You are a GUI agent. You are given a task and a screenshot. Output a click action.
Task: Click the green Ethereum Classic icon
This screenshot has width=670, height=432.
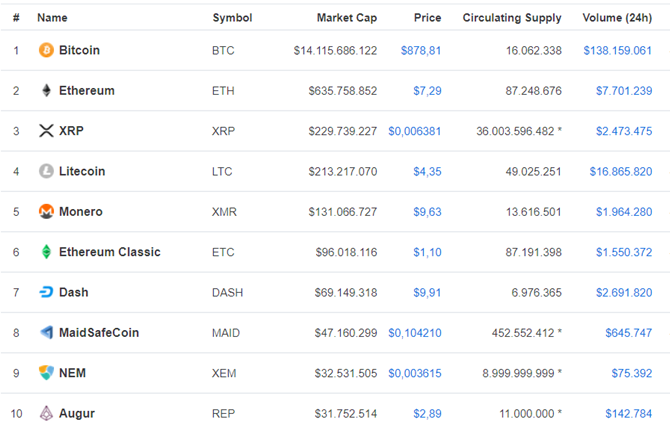click(46, 252)
